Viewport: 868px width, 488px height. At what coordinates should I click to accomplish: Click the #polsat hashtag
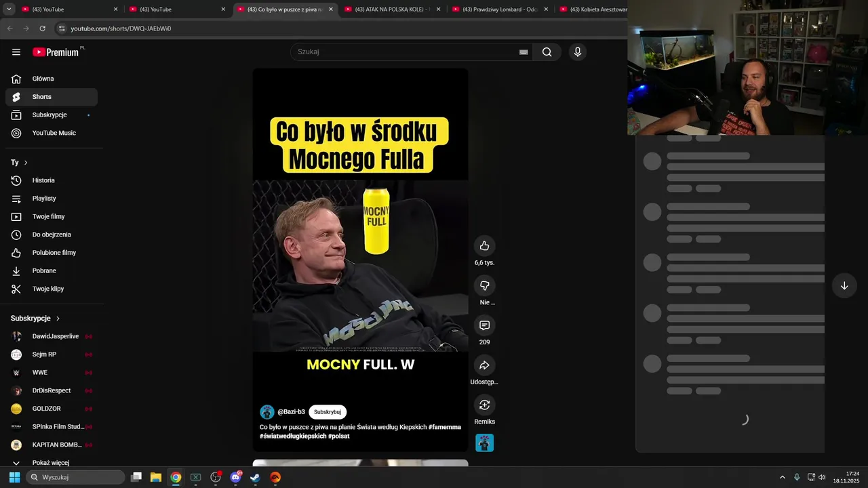(338, 436)
